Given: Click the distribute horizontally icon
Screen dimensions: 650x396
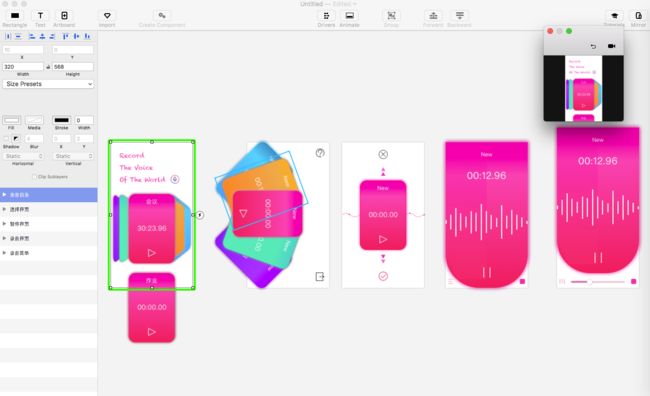Looking at the screenshot, I should (x=8, y=36).
